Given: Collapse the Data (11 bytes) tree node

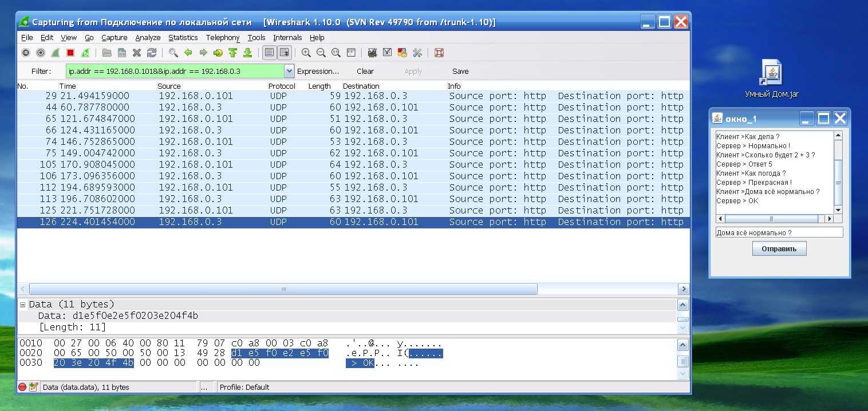Looking at the screenshot, I should pos(23,305).
